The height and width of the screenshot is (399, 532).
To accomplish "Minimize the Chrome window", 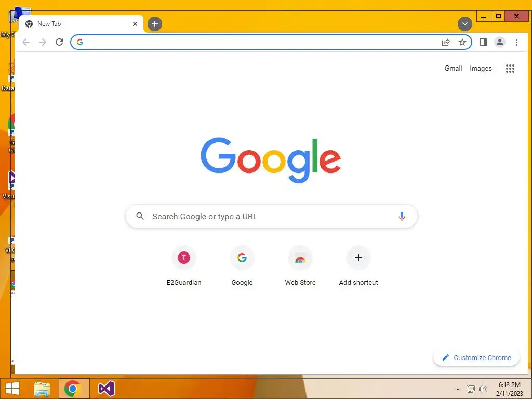I will pos(484,16).
